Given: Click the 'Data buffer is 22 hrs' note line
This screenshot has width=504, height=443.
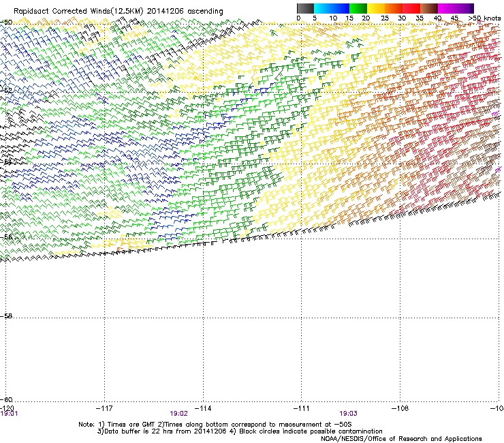Looking at the screenshot, I should click(x=240, y=431).
